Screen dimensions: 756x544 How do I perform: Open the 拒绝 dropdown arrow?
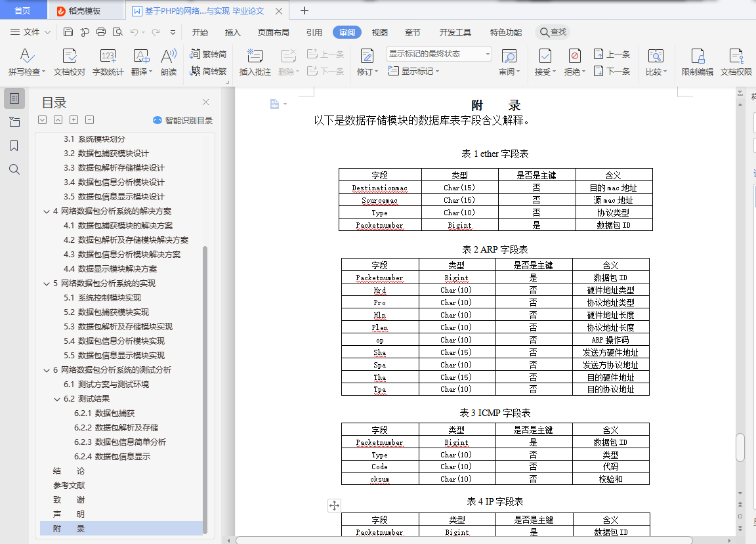tap(583, 72)
